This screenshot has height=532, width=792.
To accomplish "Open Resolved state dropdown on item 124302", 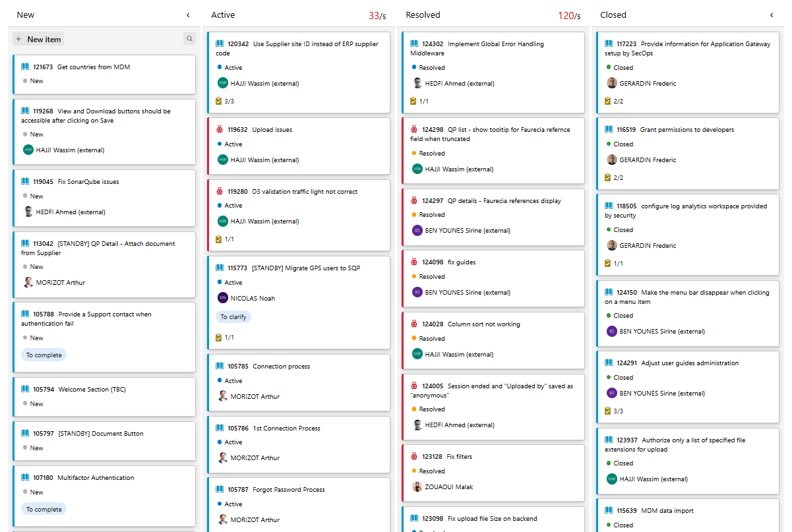I will [x=431, y=67].
